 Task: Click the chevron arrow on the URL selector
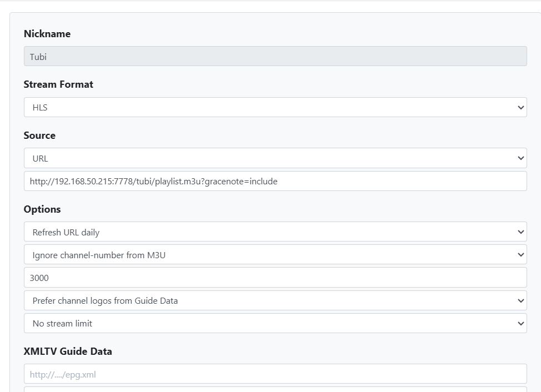[520, 158]
